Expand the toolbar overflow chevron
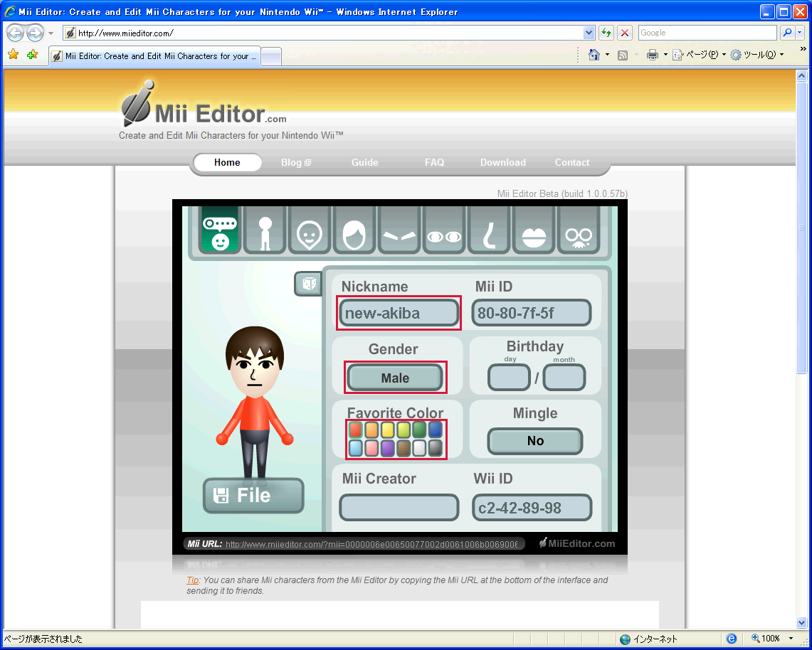Screen dimensions: 812x650 point(803,49)
